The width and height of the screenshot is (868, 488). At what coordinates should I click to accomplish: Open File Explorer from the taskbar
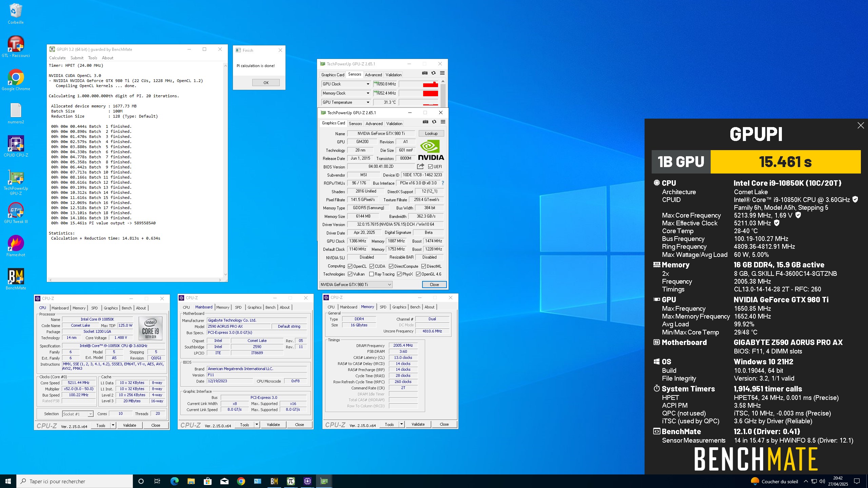pos(191,481)
